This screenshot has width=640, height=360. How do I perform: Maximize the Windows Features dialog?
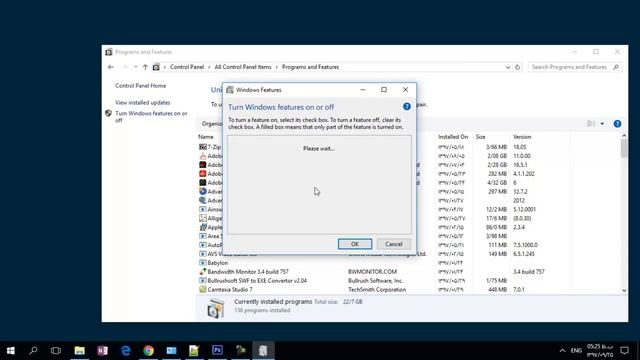384,90
